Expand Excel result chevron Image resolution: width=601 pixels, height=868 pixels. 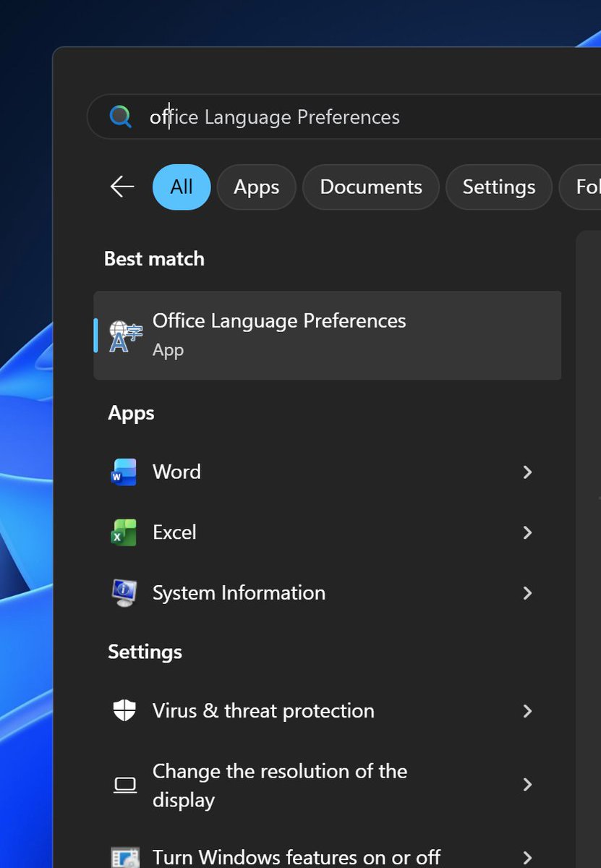click(527, 532)
